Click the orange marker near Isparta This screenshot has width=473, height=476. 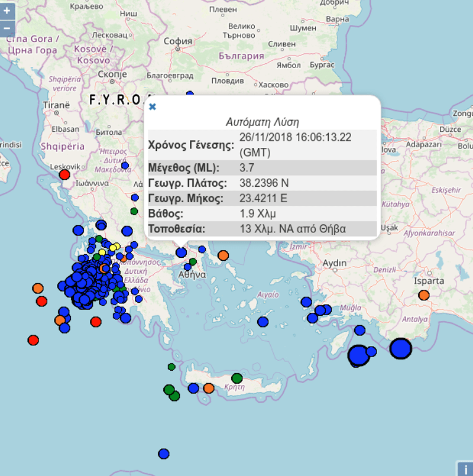click(x=423, y=295)
